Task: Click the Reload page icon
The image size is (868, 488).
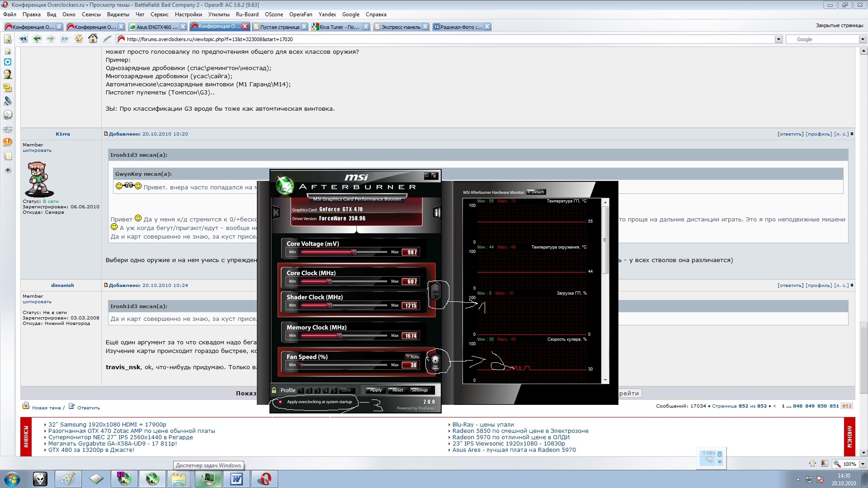Action: point(79,39)
